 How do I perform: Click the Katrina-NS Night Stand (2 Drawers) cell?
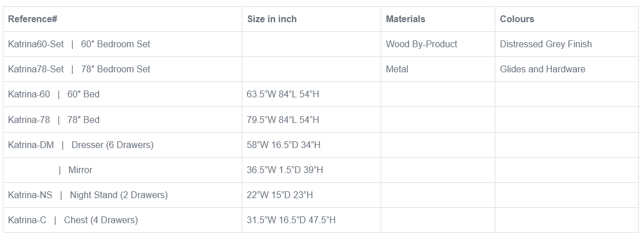[88, 195]
